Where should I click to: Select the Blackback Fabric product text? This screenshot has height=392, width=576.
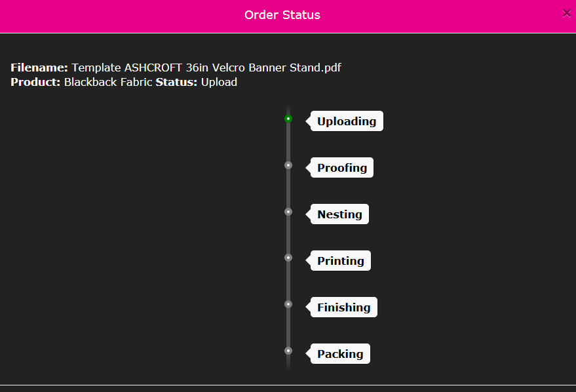tap(108, 82)
